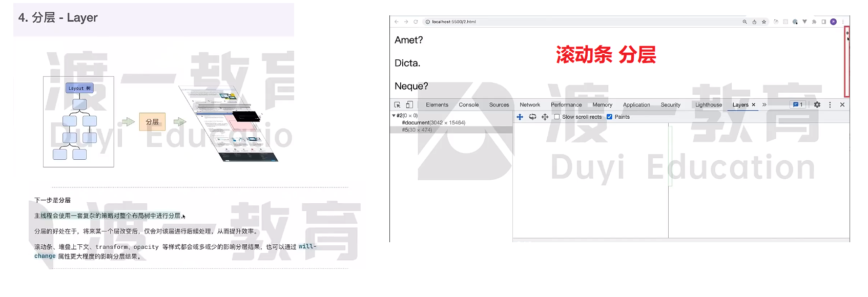The height and width of the screenshot is (297, 868).
Task: Go forward in the browser
Action: point(406,22)
